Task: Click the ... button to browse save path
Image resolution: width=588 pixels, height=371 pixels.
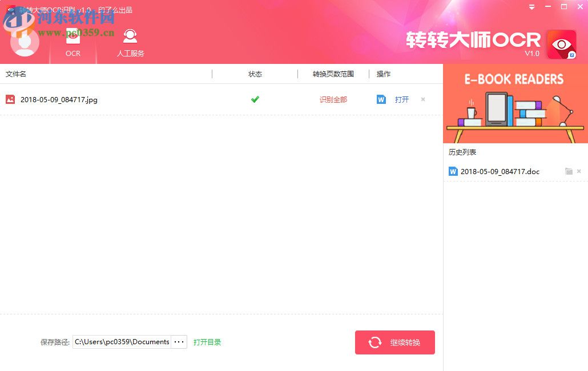Action: pos(179,341)
